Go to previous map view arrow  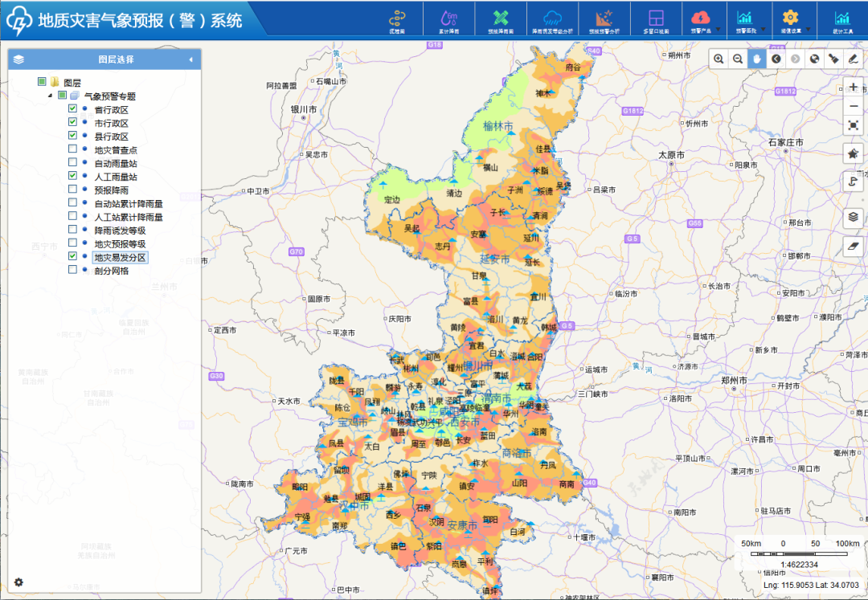point(776,59)
